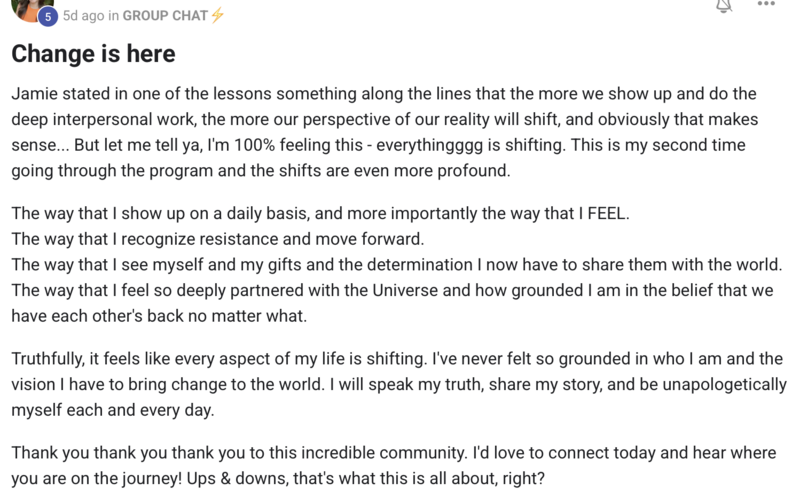Click the paragraph beginning "Jamie stated in one"

[385, 132]
